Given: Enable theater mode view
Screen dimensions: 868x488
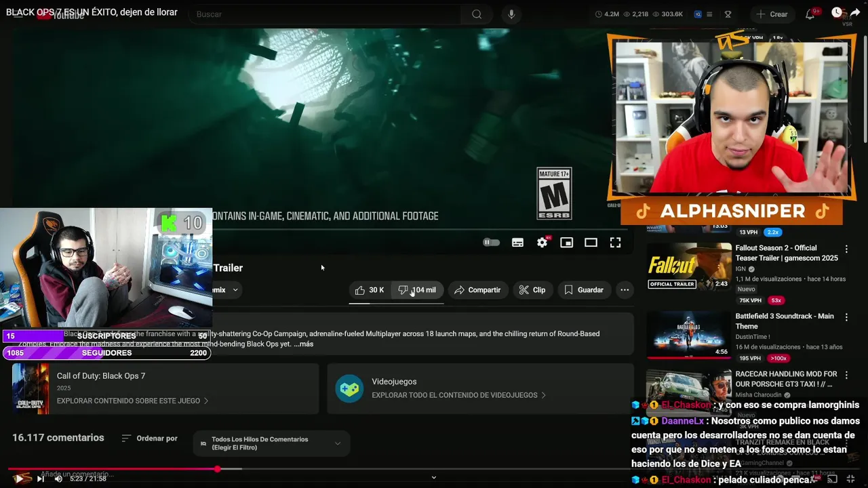Looking at the screenshot, I should pos(591,243).
